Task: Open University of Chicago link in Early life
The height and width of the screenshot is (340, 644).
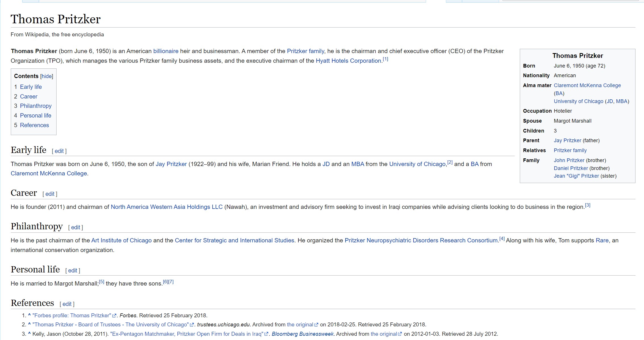Action: [417, 164]
